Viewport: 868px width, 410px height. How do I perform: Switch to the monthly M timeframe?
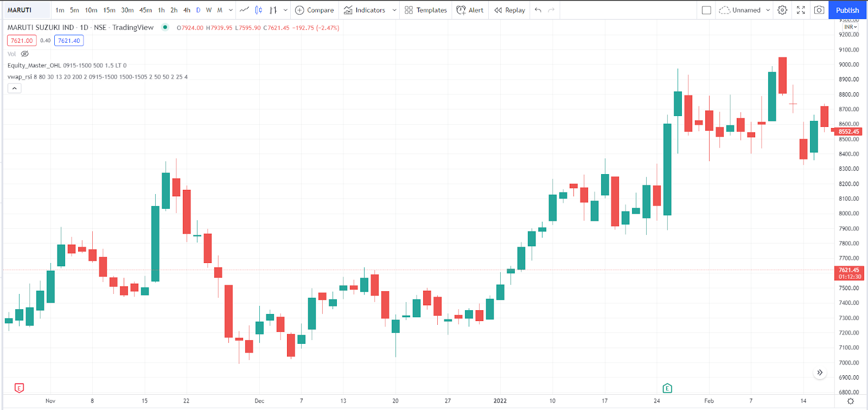[220, 10]
